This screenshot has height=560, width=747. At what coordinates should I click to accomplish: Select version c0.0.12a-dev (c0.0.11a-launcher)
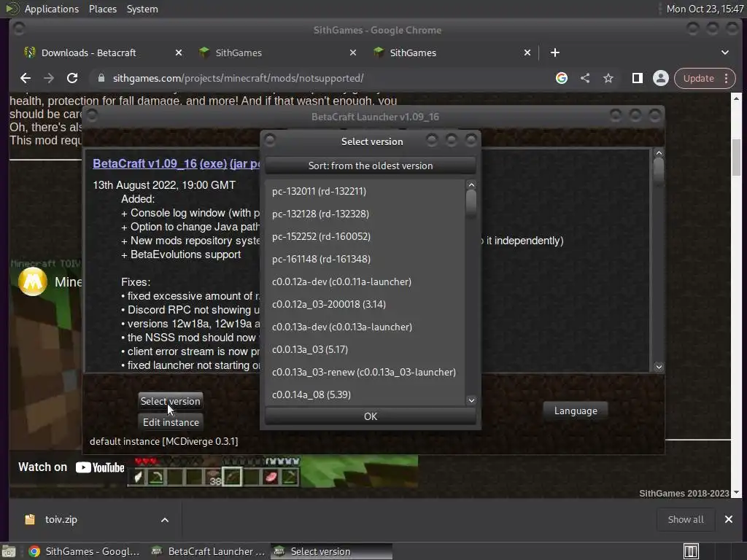[x=365, y=282]
